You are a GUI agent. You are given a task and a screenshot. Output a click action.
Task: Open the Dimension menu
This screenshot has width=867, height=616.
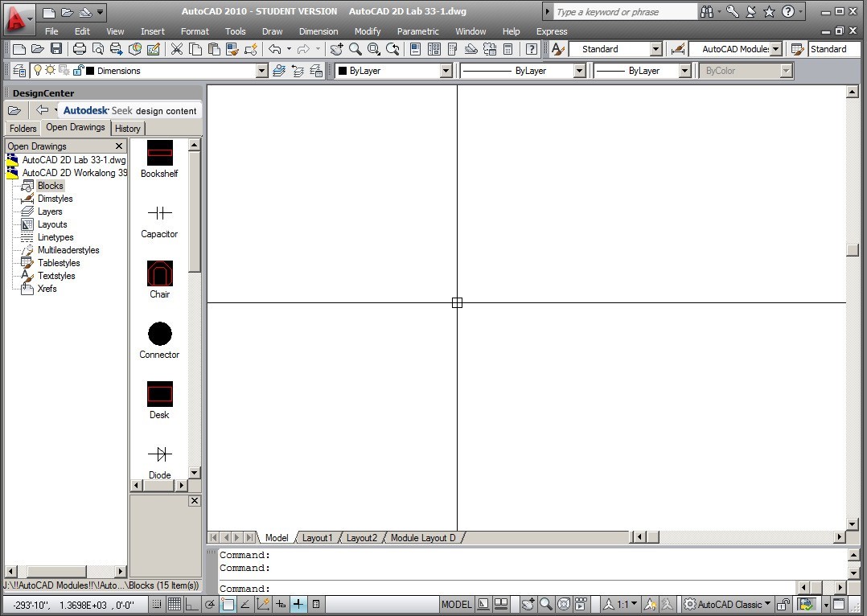(318, 31)
